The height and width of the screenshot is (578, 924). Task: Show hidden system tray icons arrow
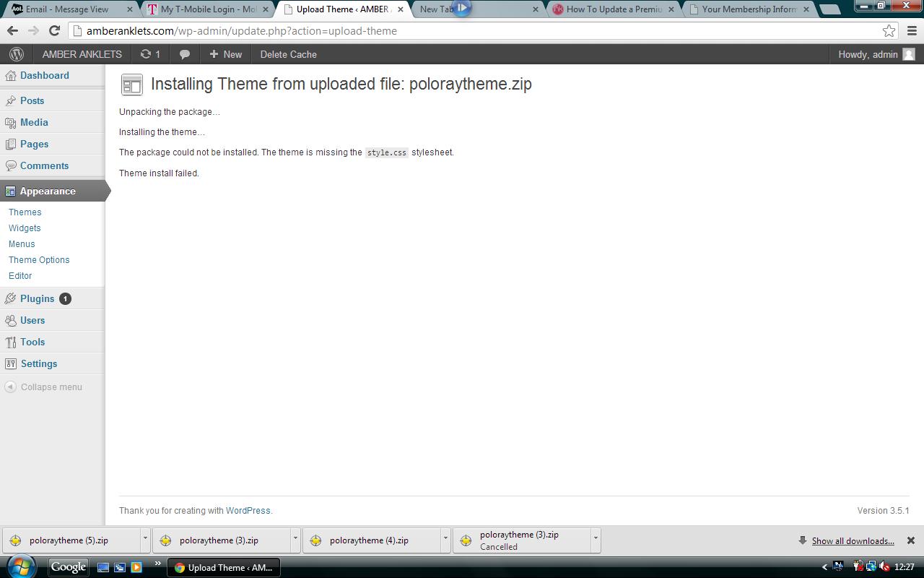[824, 567]
